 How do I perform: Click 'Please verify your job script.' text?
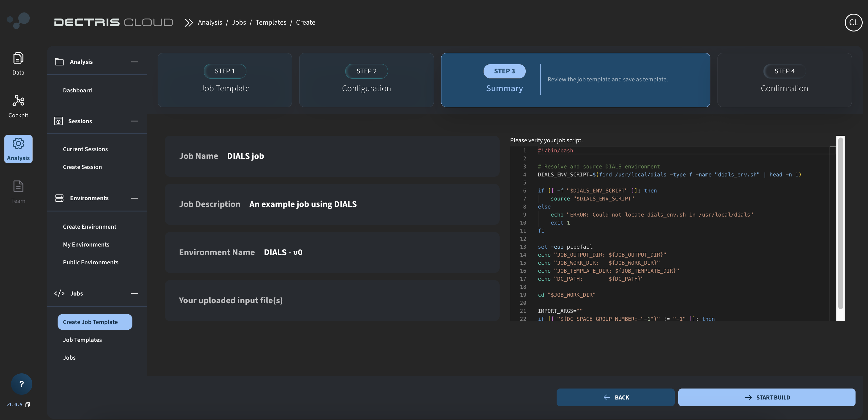tap(546, 140)
